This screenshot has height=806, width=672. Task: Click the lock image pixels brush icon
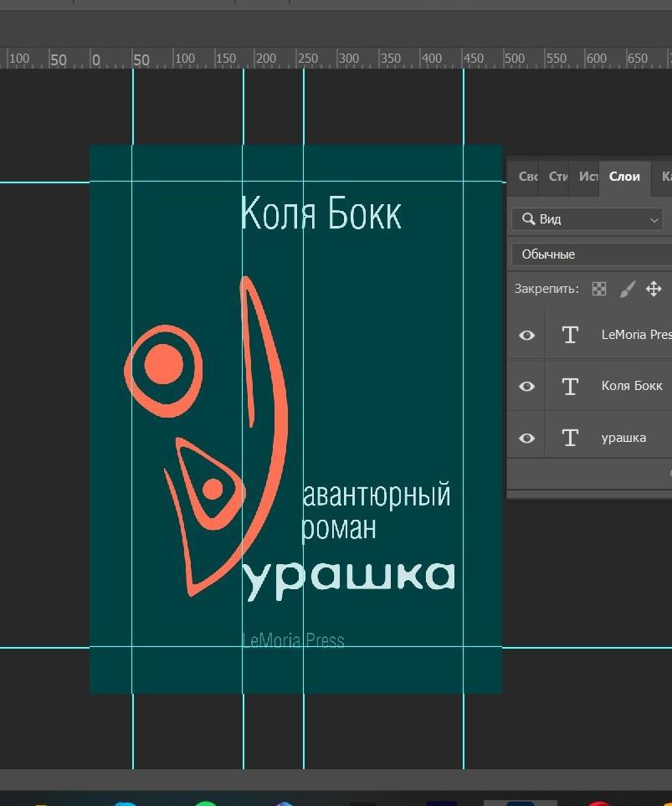(x=627, y=289)
